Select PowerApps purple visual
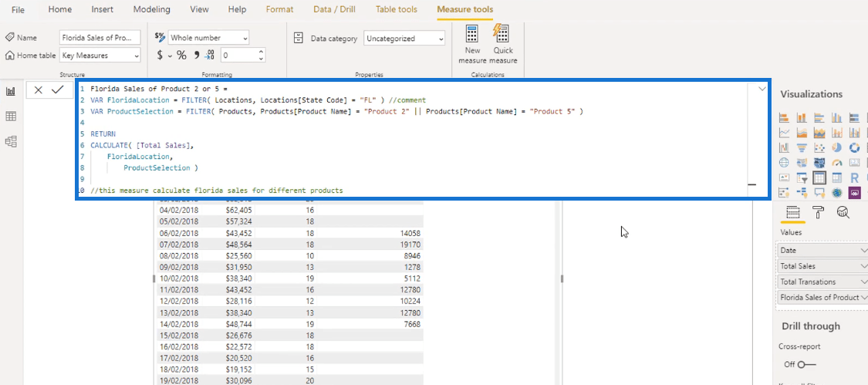Viewport: 868px width, 385px height. tap(854, 192)
